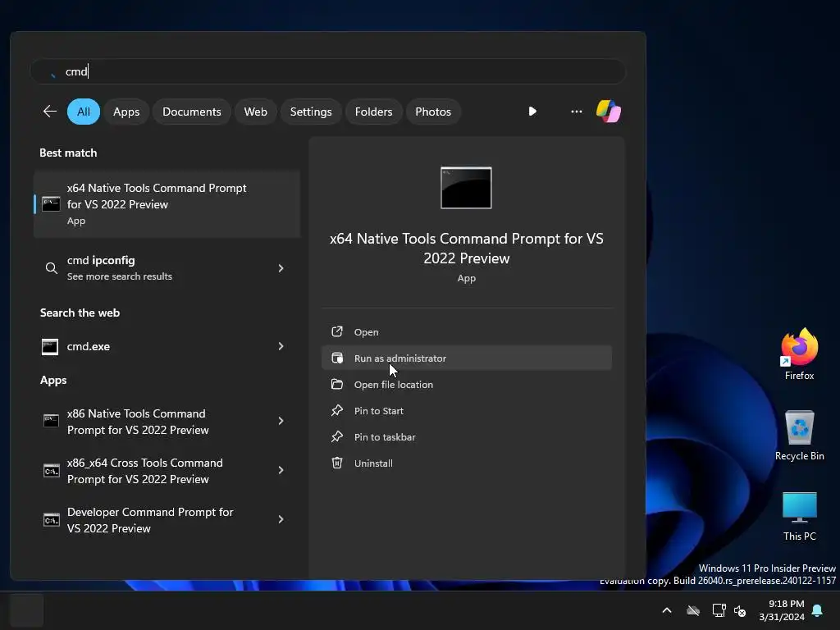Click the Uninstall trash icon
This screenshot has width=840, height=630.
click(337, 463)
